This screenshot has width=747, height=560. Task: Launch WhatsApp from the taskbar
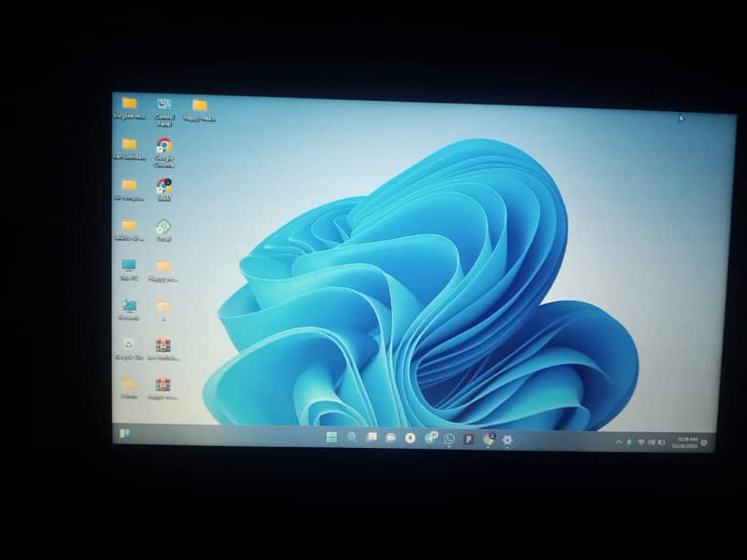click(449, 441)
